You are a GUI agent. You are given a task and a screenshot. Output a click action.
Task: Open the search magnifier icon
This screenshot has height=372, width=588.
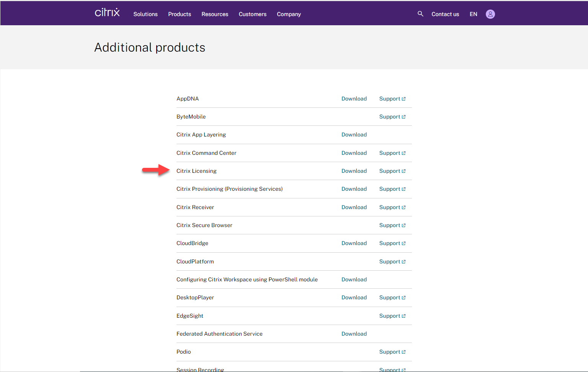pos(420,14)
